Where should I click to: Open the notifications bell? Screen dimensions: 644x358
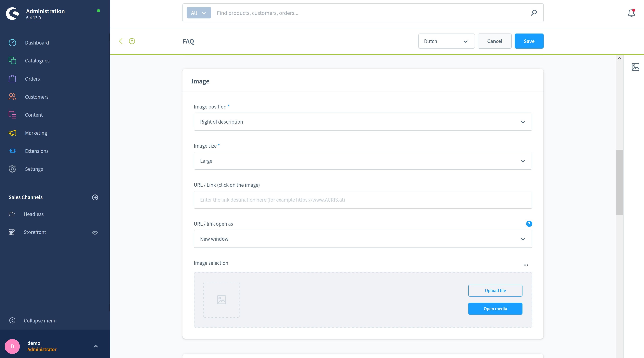(x=631, y=13)
